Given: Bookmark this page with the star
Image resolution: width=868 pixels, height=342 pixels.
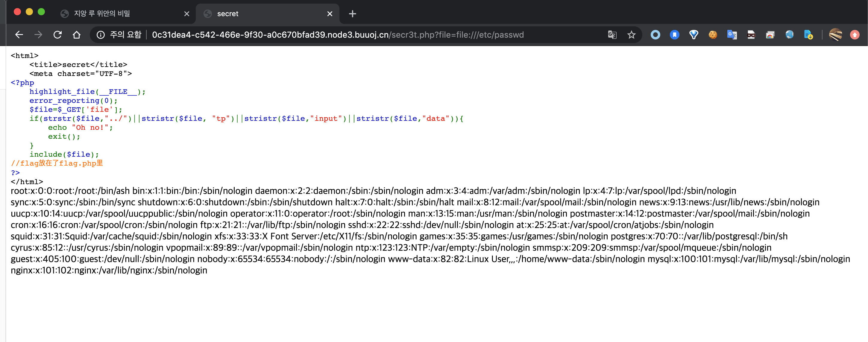Looking at the screenshot, I should click(631, 35).
